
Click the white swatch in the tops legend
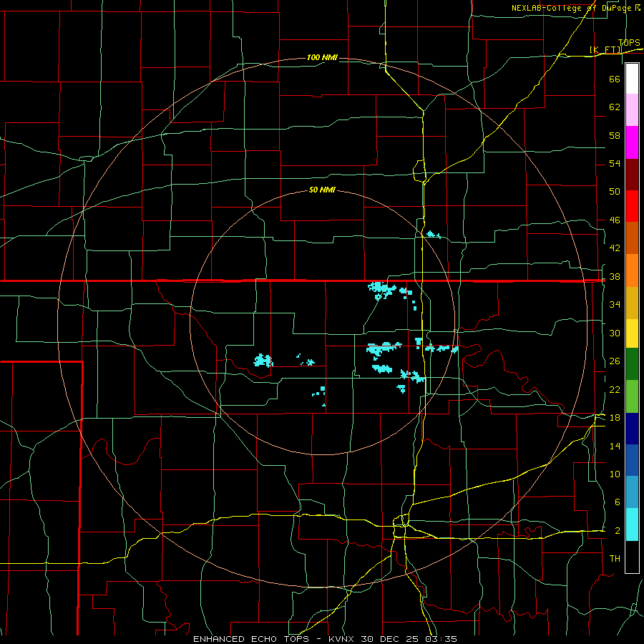[x=632, y=79]
